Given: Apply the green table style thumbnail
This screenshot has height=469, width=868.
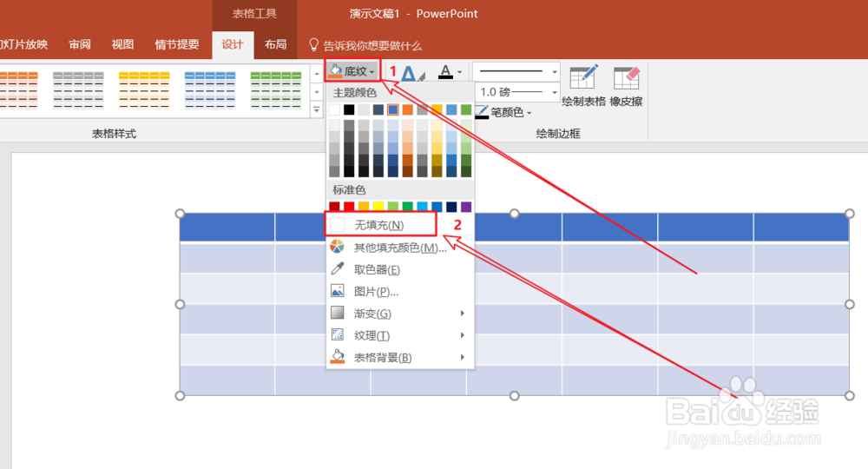Looking at the screenshot, I should point(276,90).
